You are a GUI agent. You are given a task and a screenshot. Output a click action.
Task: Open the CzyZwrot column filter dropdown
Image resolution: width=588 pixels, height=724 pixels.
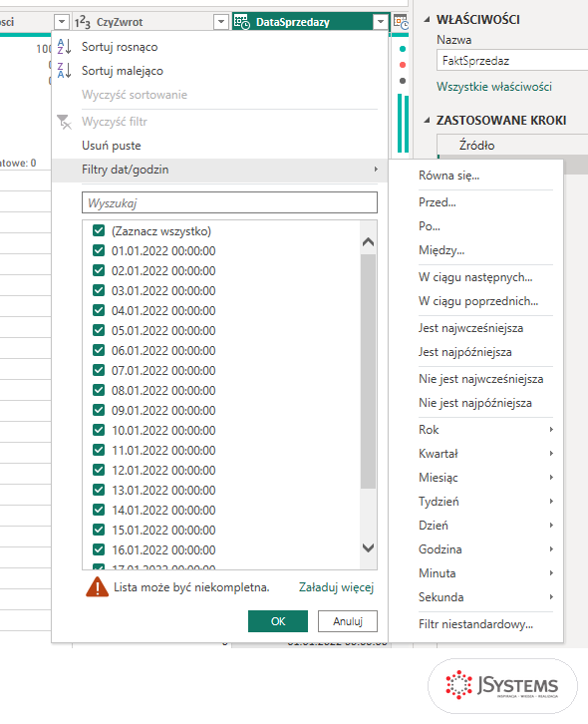click(x=221, y=22)
